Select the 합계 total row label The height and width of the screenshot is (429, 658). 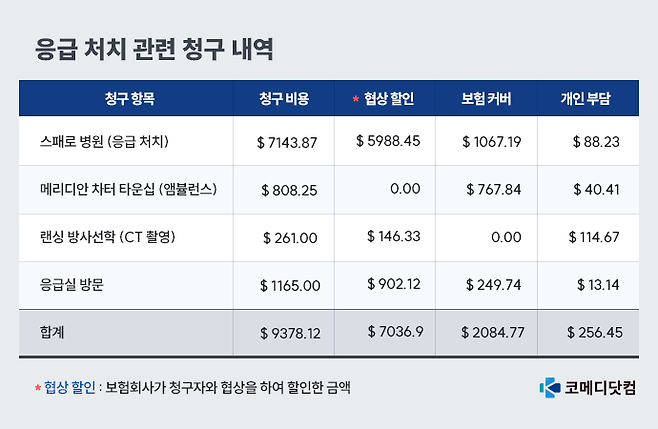click(51, 332)
